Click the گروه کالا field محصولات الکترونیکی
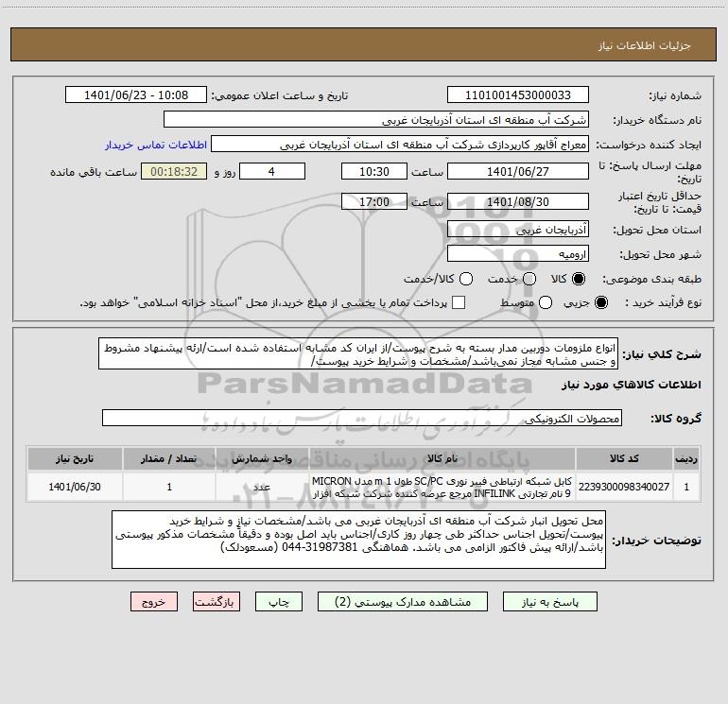The height and width of the screenshot is (704, 728). pos(362,418)
